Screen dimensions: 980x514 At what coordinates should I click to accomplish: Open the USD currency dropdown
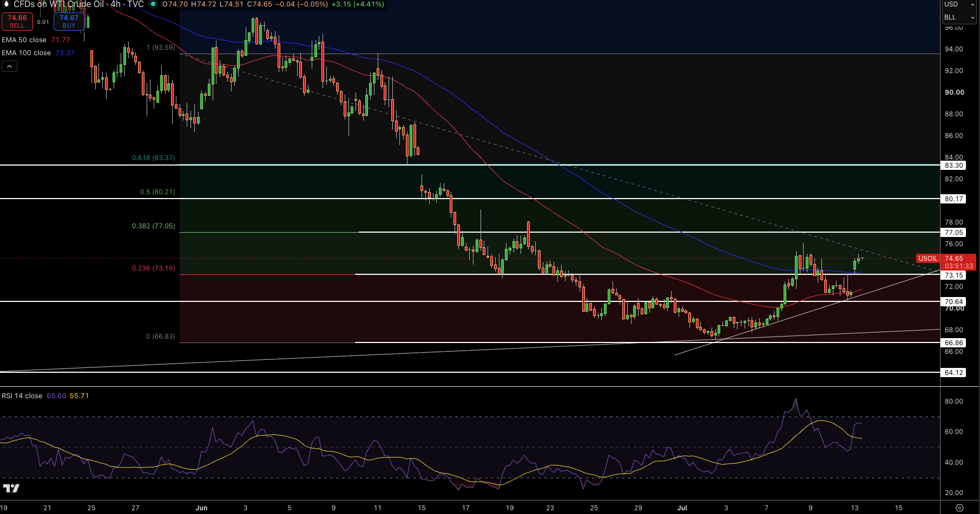959,4
